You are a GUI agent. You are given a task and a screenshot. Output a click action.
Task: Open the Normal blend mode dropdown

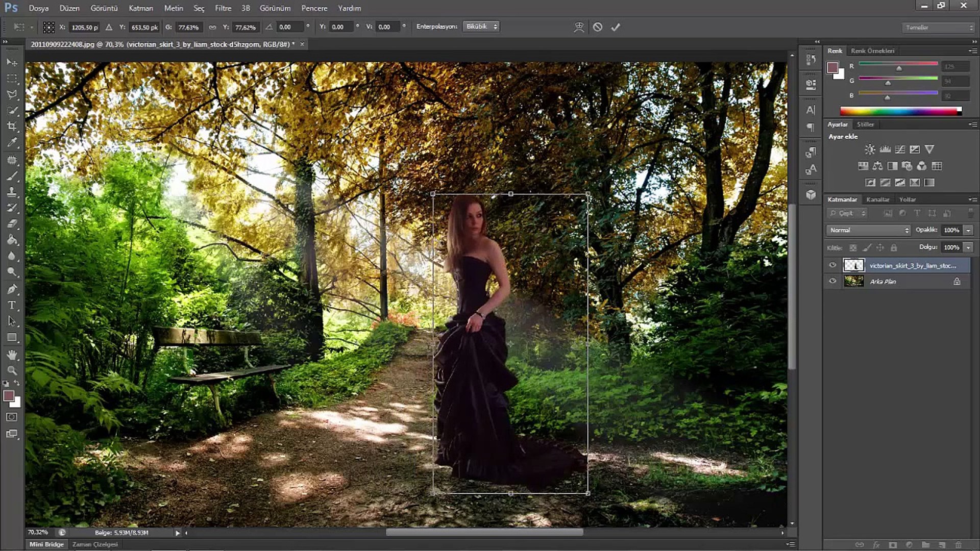868,230
